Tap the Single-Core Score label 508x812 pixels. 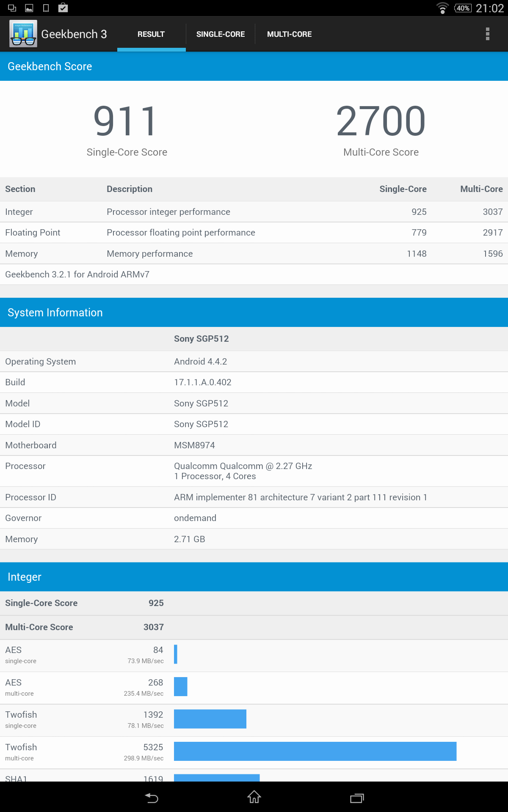pos(127,152)
